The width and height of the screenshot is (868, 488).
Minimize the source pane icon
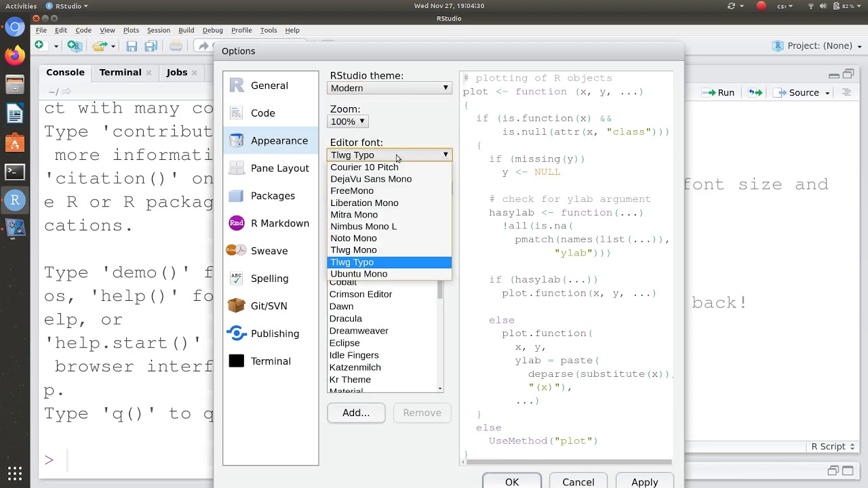tap(834, 75)
